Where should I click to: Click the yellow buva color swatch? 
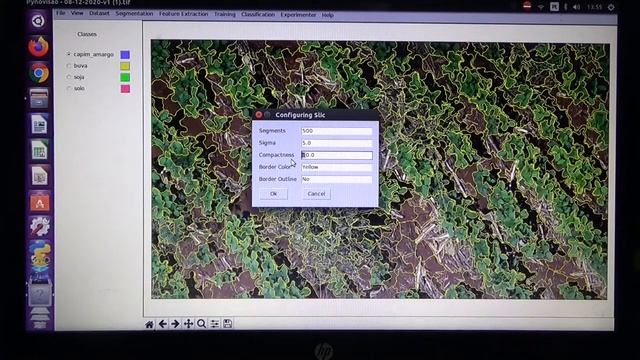(x=125, y=66)
